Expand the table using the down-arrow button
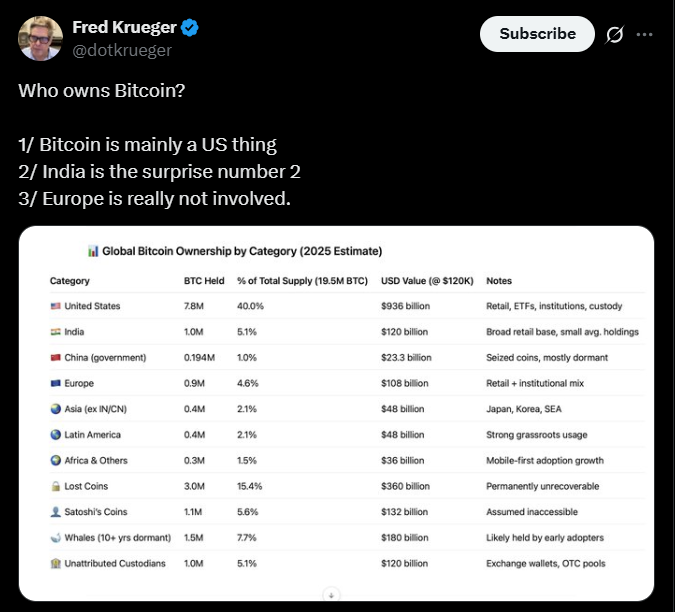675x612 pixels. [331, 595]
